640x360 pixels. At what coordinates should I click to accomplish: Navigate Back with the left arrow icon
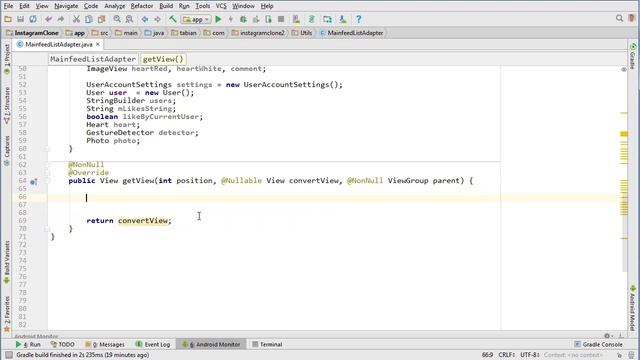pos(145,19)
